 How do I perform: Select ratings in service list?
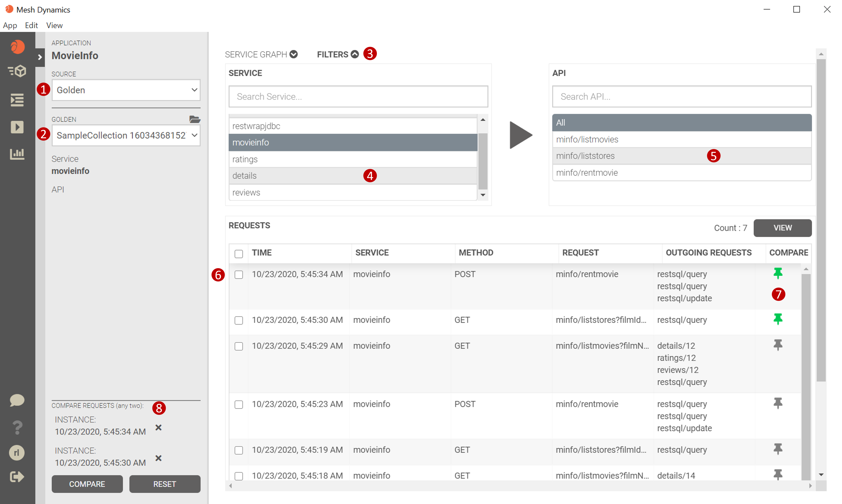(x=353, y=159)
